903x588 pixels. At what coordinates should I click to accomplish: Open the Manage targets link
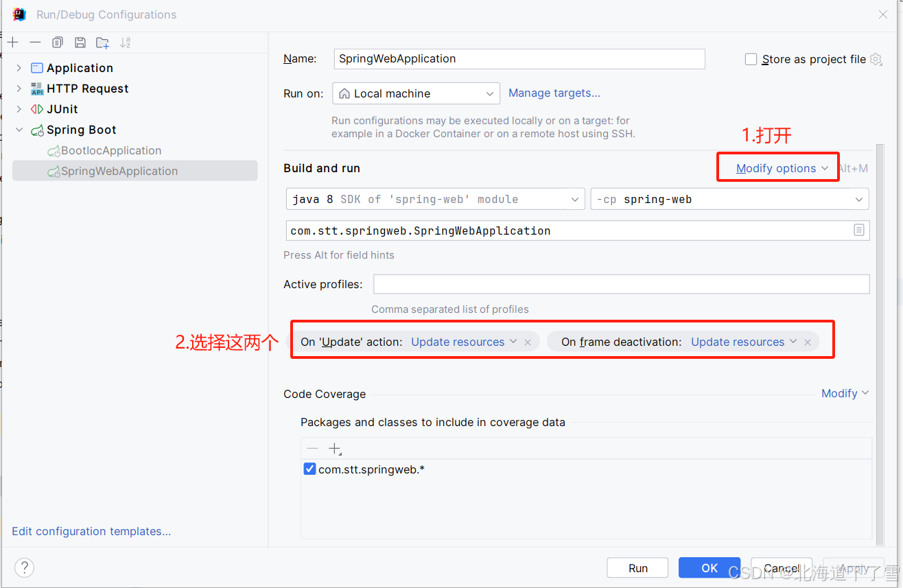click(554, 93)
